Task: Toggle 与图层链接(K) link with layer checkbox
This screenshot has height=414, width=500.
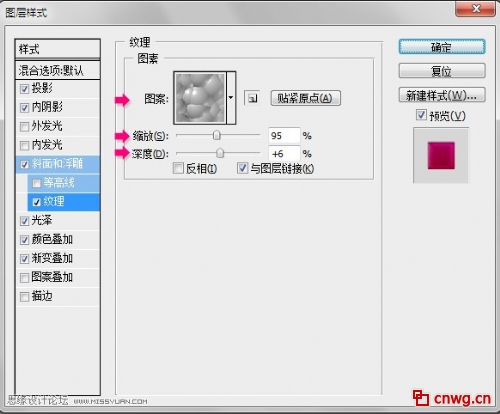Action: [242, 168]
